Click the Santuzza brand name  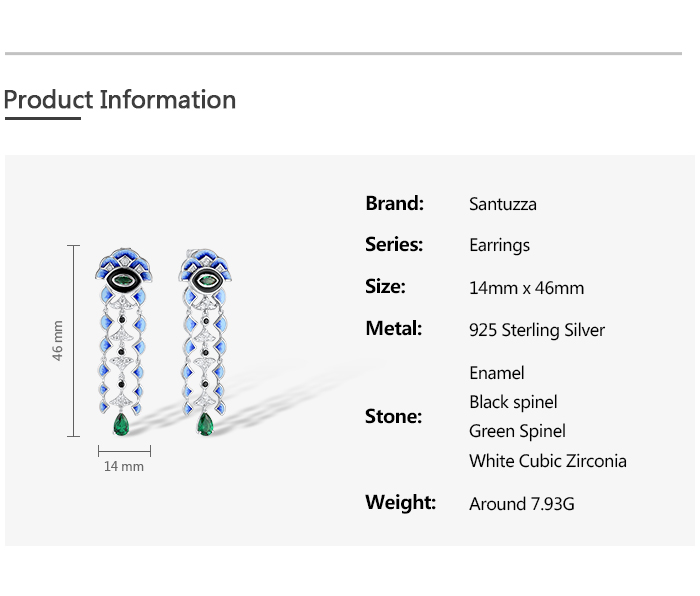[503, 204]
